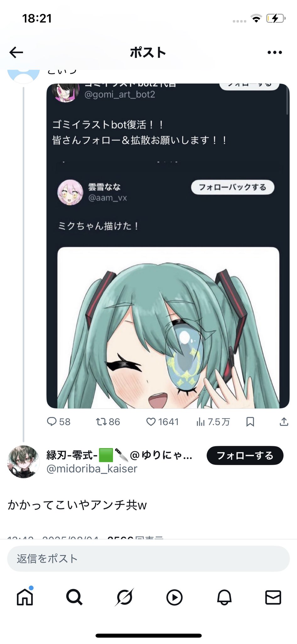Screen dimensions: 297x644
Task: Follow @midoriba_kaiser with フォローする button
Action: [x=245, y=455]
